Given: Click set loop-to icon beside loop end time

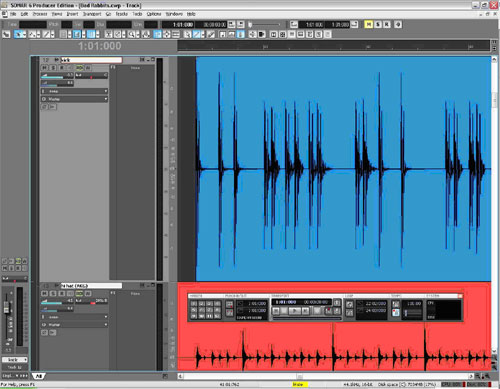Looking at the screenshot, I should pyautogui.click(x=360, y=310).
